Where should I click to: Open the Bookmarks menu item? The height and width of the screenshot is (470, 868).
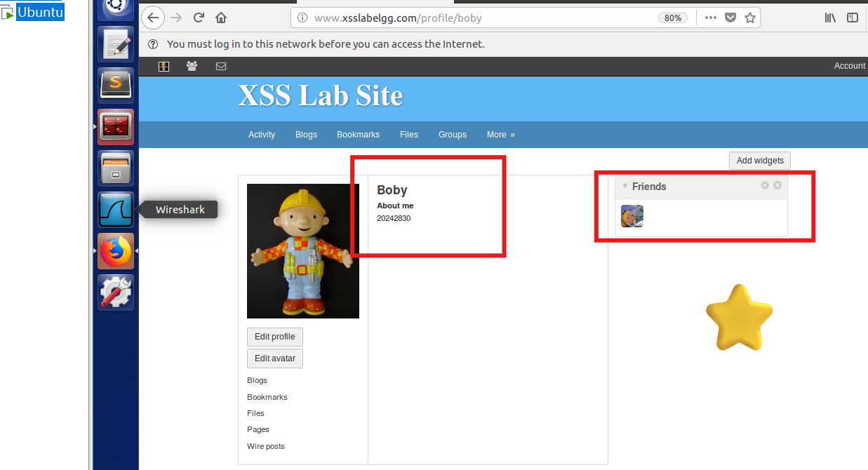(358, 135)
